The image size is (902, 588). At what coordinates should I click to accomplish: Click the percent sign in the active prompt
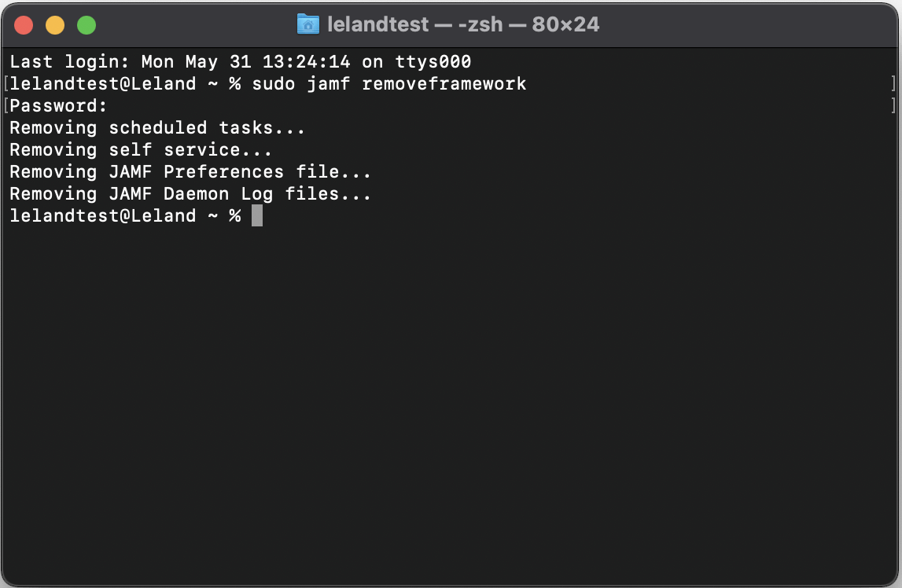coord(235,215)
